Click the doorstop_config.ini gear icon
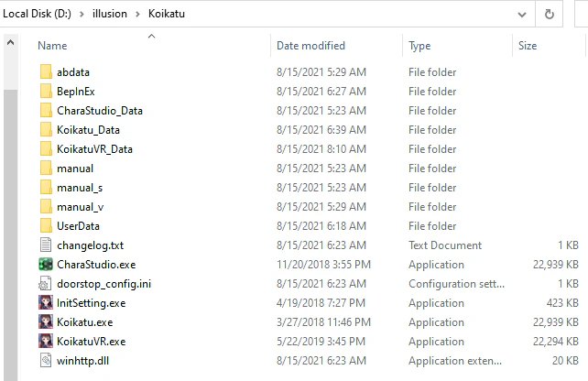 (x=46, y=284)
